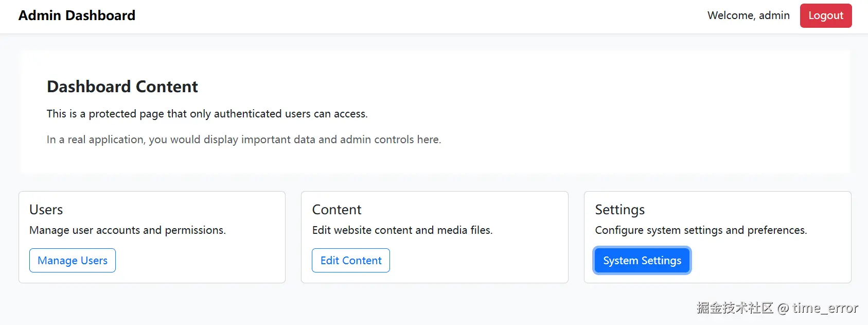This screenshot has width=868, height=325.
Task: Click 'Edit website content and media files' text
Action: point(402,230)
